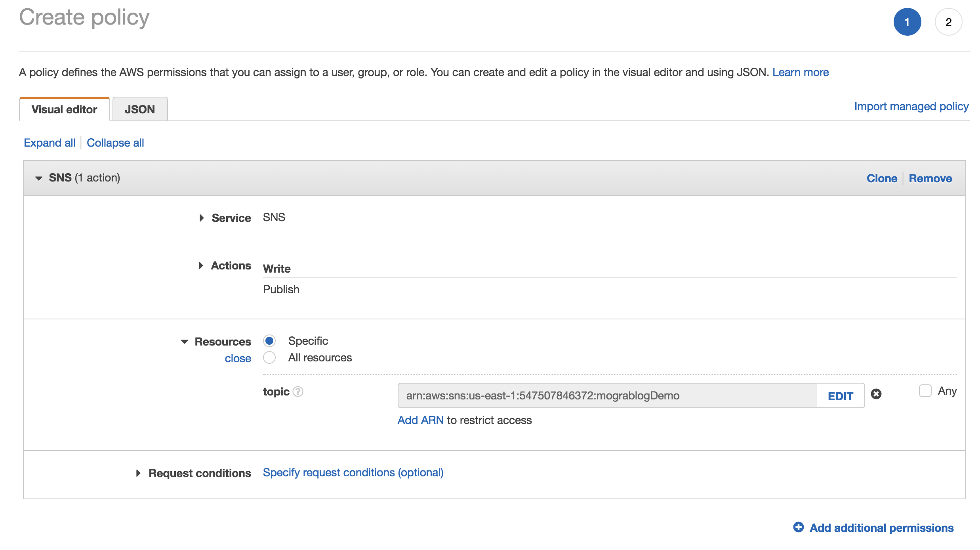Click Import managed policy

(911, 106)
